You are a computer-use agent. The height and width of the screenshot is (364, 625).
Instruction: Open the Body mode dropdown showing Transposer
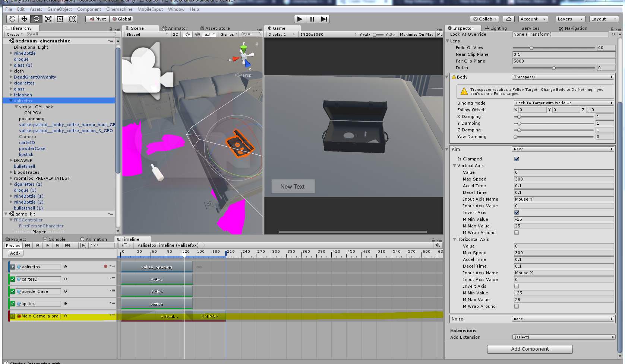tap(563, 77)
